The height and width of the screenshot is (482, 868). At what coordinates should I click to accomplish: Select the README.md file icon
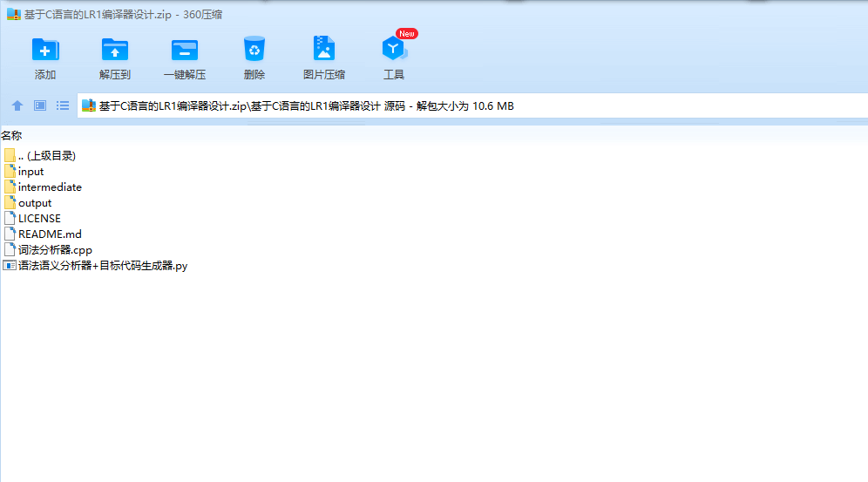click(x=10, y=234)
